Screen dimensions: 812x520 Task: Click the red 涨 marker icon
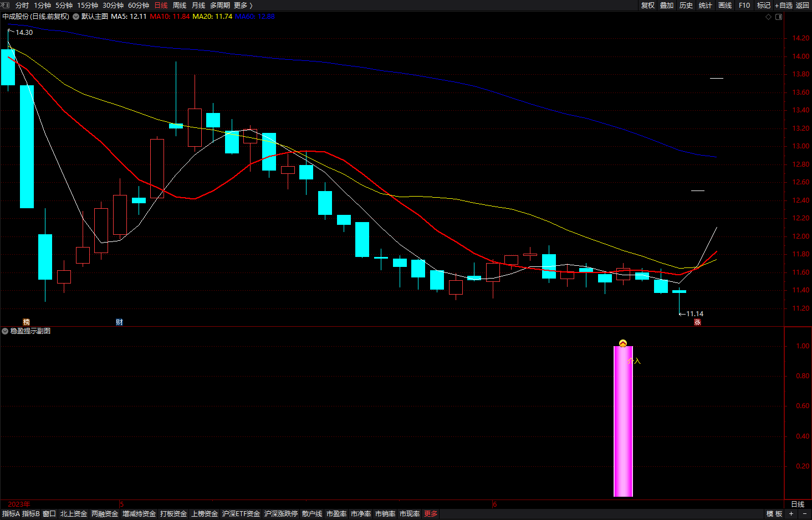point(697,322)
